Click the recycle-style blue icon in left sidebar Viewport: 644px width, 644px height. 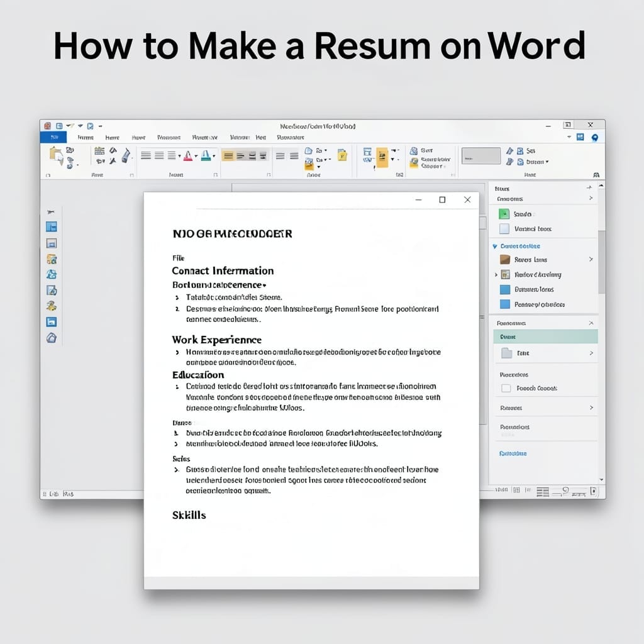click(52, 274)
